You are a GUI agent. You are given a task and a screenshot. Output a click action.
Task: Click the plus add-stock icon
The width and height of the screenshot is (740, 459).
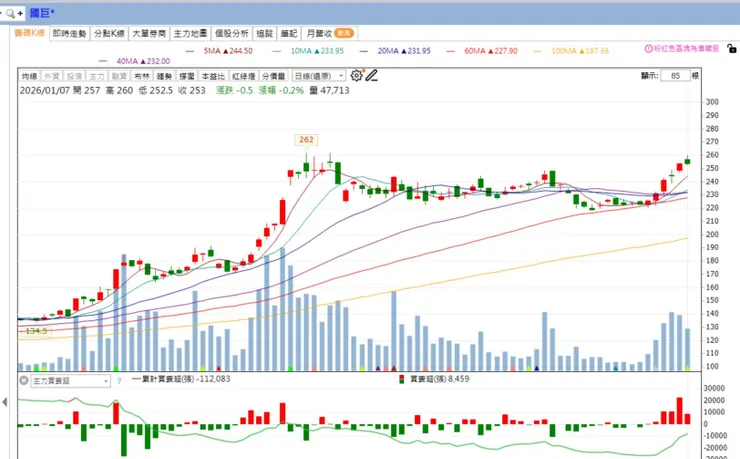[20, 14]
